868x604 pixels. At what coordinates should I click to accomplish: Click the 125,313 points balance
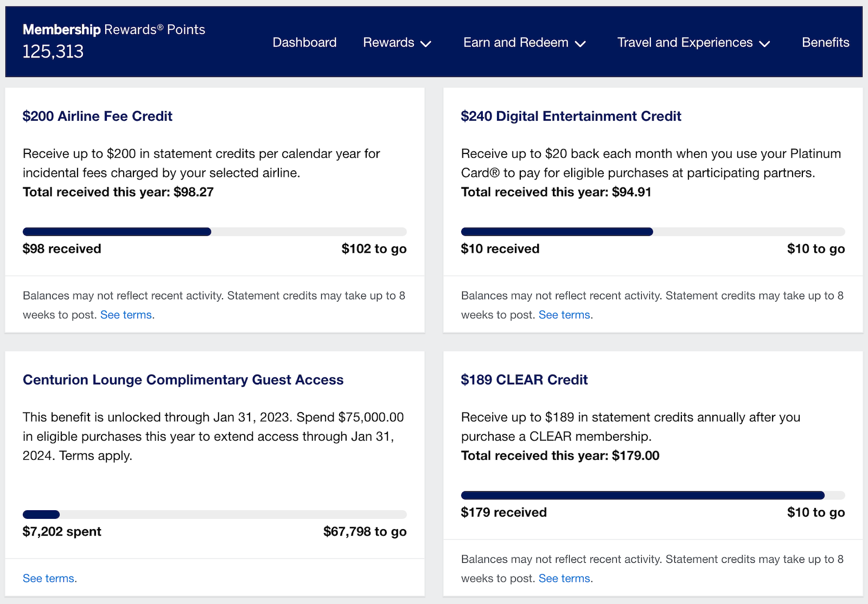53,52
